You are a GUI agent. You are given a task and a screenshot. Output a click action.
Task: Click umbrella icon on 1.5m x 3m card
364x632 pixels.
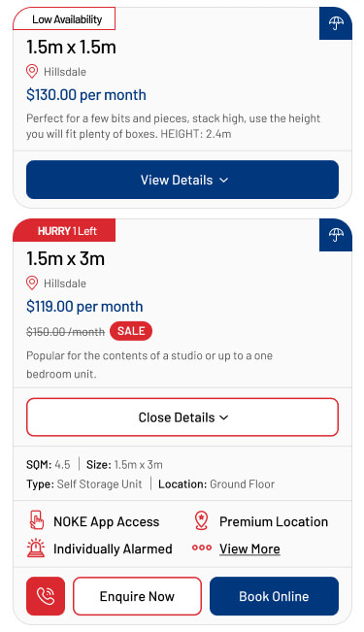pos(336,235)
